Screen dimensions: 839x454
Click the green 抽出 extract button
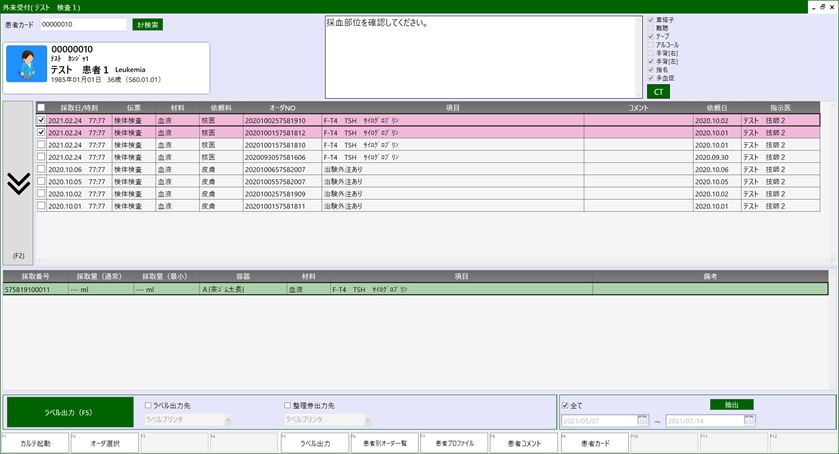click(x=732, y=405)
